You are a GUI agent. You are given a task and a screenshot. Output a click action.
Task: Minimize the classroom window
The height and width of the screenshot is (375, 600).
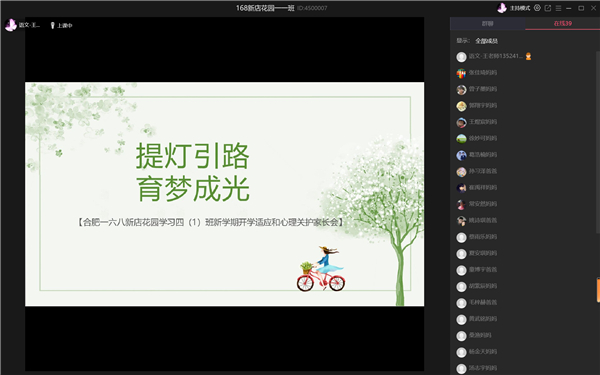coord(569,8)
